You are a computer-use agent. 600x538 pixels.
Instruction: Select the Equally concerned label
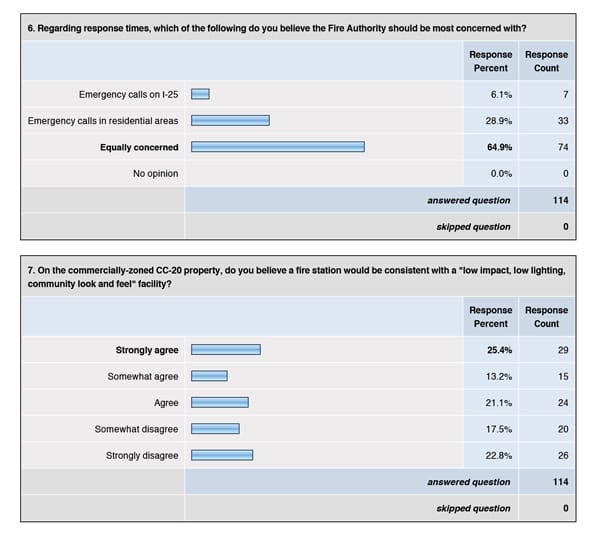tap(139, 147)
